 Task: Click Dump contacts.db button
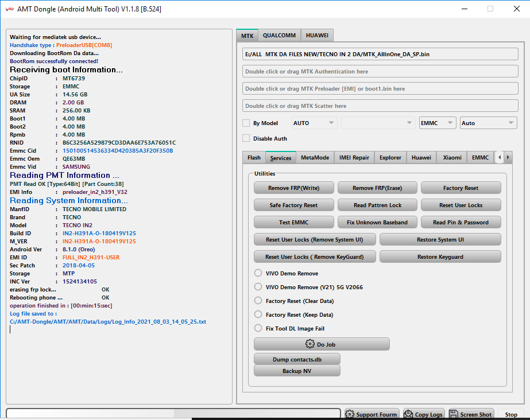pos(297,359)
